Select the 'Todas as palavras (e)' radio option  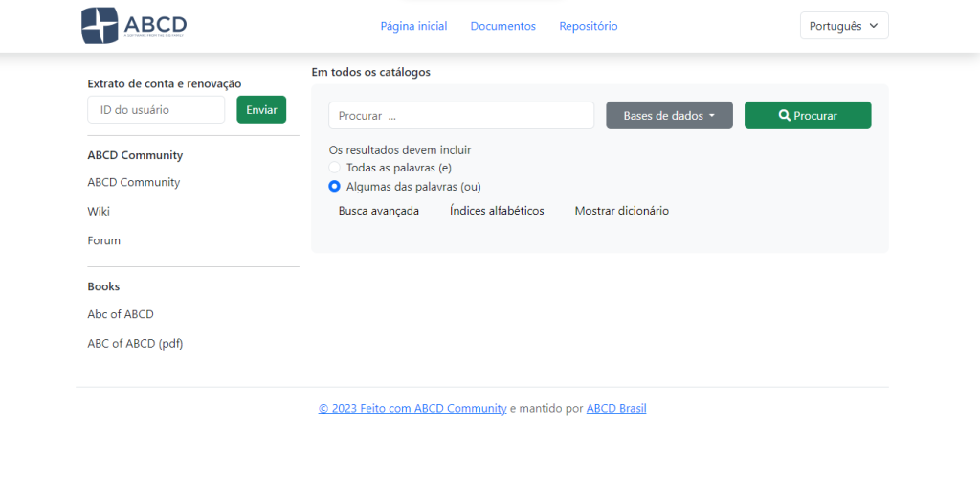pyautogui.click(x=335, y=168)
